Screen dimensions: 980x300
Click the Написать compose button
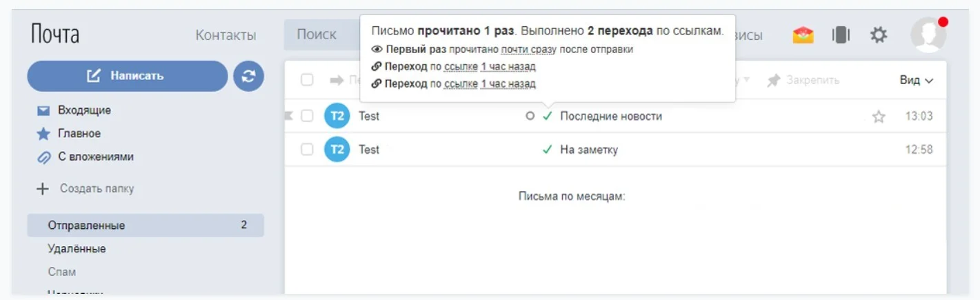pyautogui.click(x=127, y=76)
